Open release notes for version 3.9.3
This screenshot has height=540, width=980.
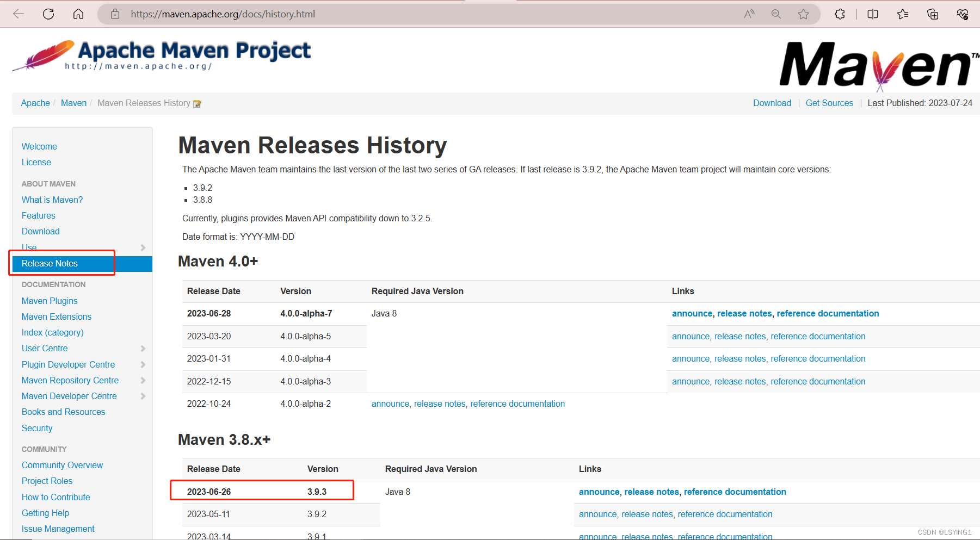point(651,492)
